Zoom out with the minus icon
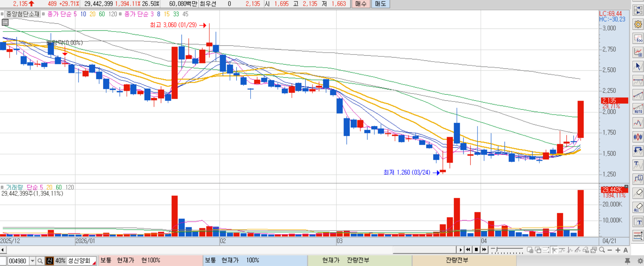The height and width of the screenshot is (266, 644). click(610, 250)
